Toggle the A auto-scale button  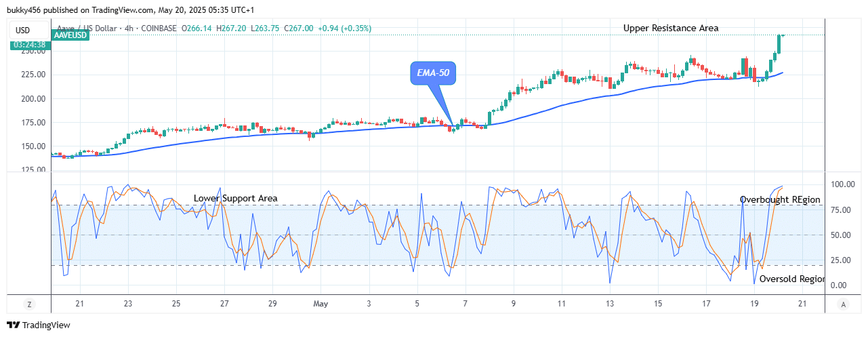842,304
